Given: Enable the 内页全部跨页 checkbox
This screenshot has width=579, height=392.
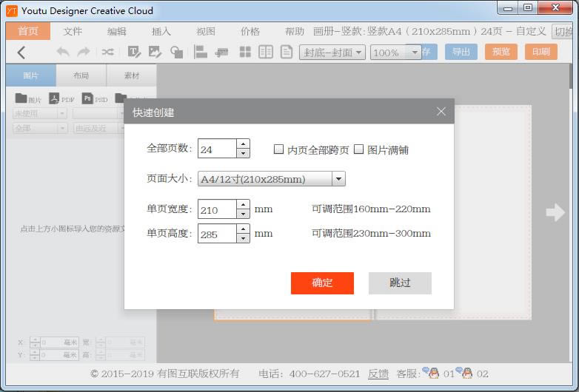Looking at the screenshot, I should coord(278,149).
